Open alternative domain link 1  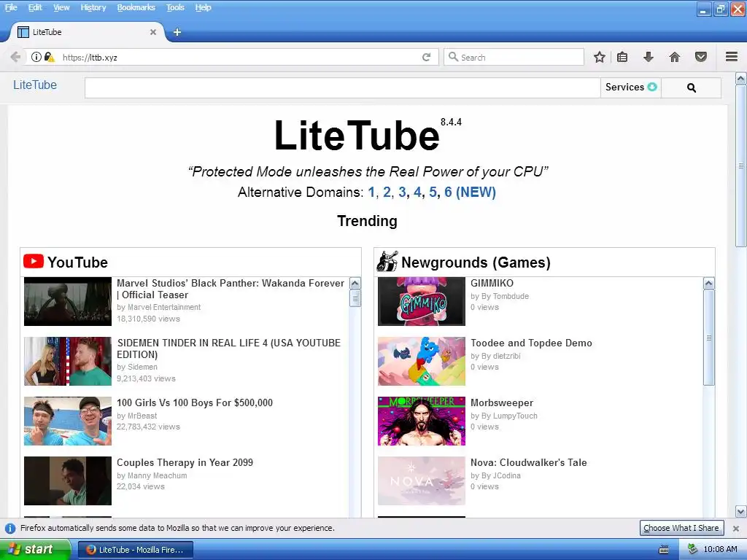(371, 192)
